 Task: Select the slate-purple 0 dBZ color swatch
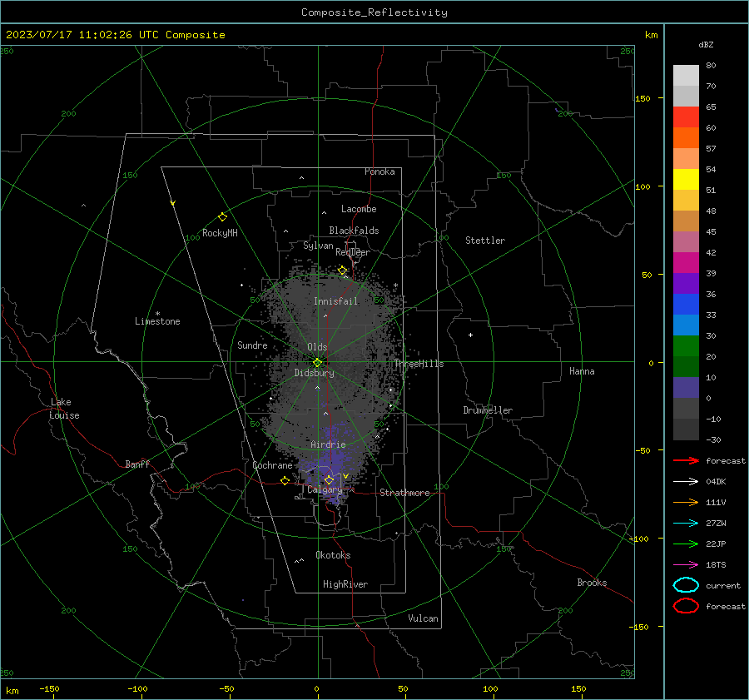686,388
